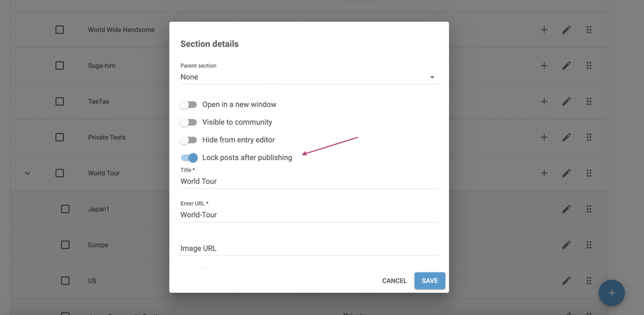This screenshot has height=315, width=644.
Task: Click the add subsection icon for World Tour
Action: click(544, 173)
